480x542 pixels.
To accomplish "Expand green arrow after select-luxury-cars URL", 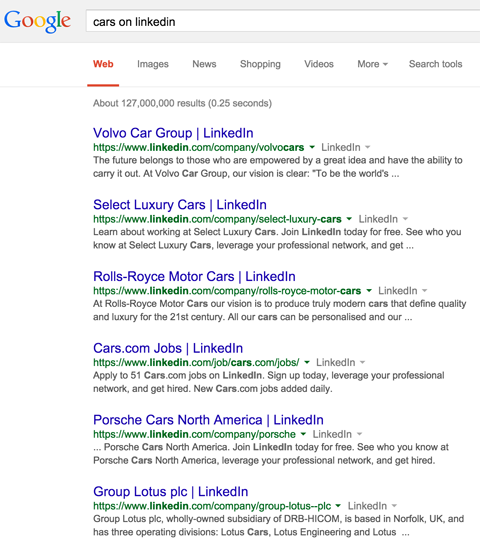I will [x=349, y=219].
